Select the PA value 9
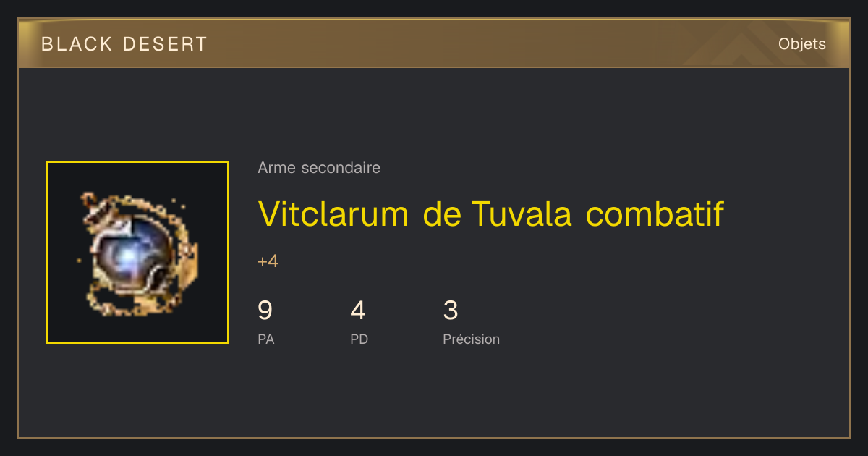The width and height of the screenshot is (868, 456). (265, 311)
